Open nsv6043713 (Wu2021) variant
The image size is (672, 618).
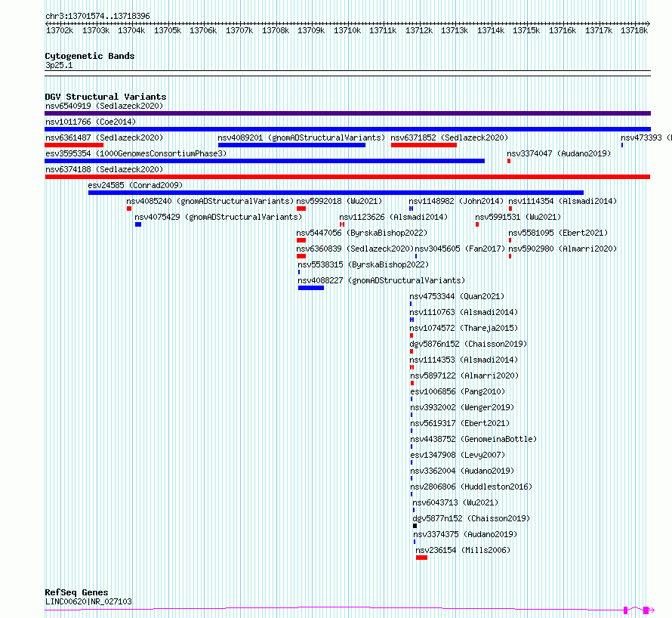(455, 502)
